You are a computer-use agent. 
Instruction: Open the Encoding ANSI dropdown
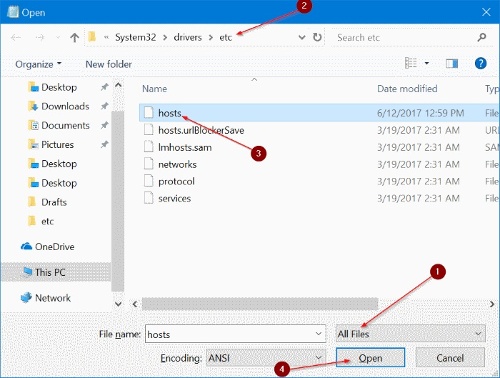pos(266,358)
